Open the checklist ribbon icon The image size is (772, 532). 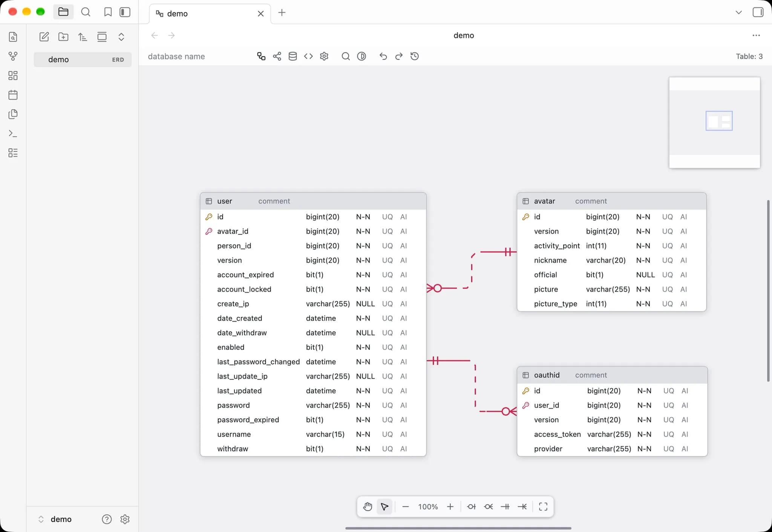[x=13, y=153]
